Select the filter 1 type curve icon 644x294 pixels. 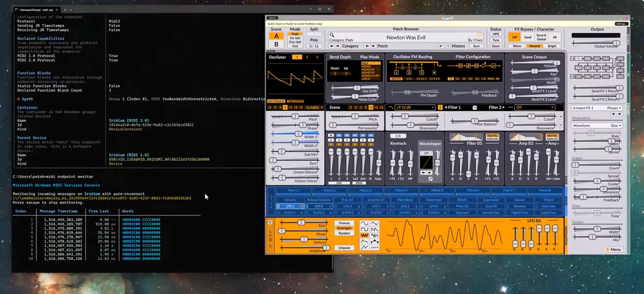pyautogui.click(x=391, y=108)
